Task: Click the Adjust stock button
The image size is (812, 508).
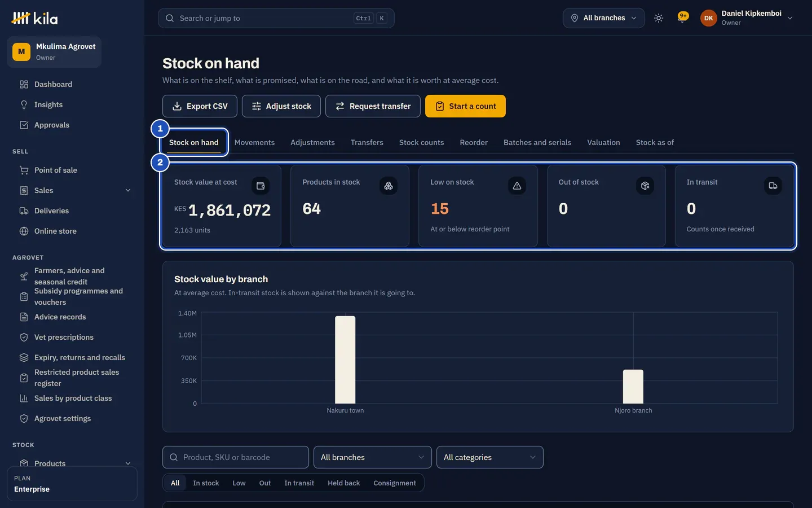Action: pyautogui.click(x=281, y=106)
